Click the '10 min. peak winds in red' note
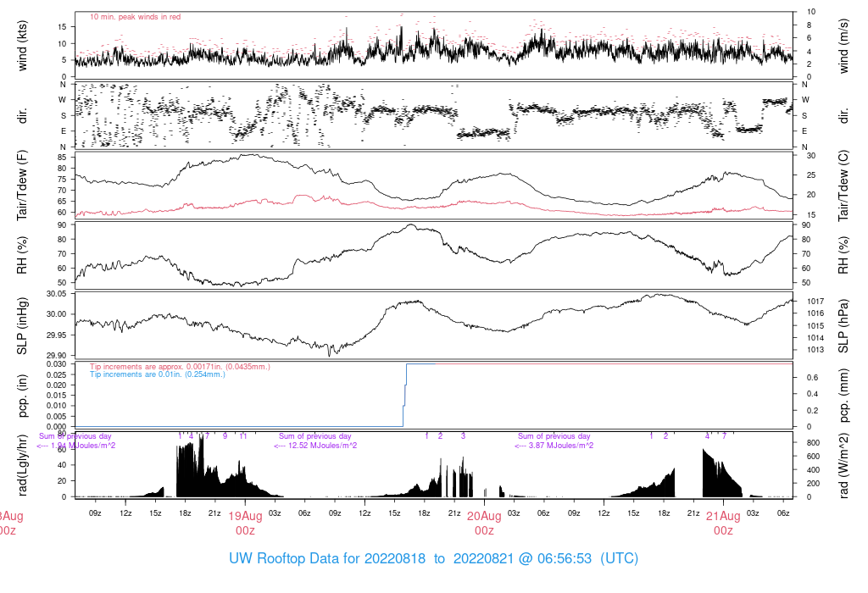Image resolution: width=868 pixels, height=593 pixels. pos(135,17)
